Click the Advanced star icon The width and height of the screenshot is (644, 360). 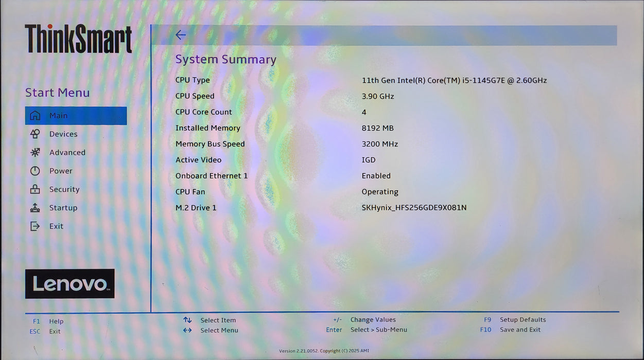click(x=35, y=152)
